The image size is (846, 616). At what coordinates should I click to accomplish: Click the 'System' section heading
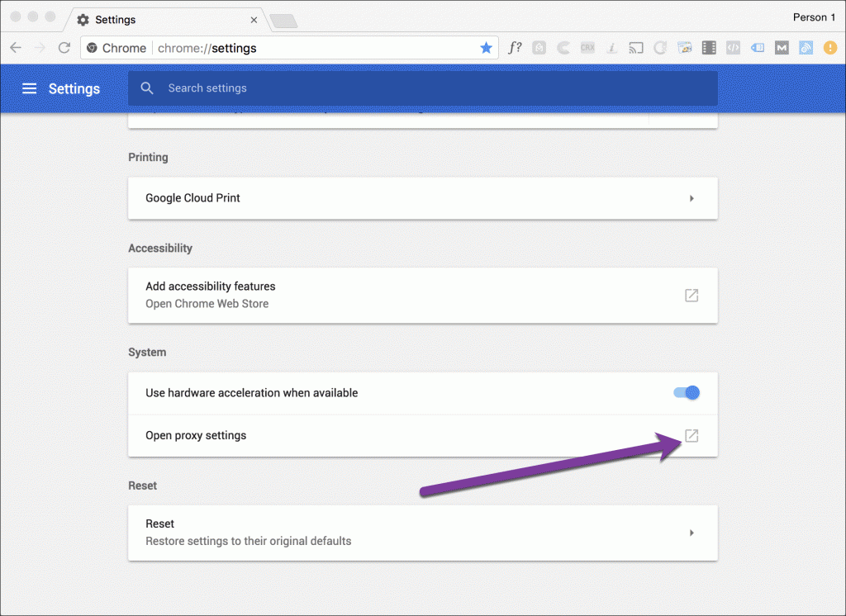pyautogui.click(x=147, y=353)
